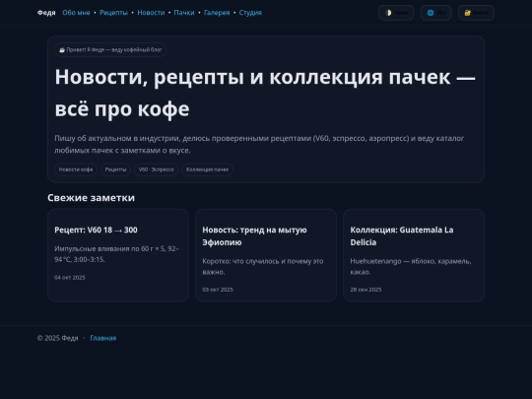Click the 28 сен 2025 date
Screen dimensions: 532x399
[x=366, y=290]
